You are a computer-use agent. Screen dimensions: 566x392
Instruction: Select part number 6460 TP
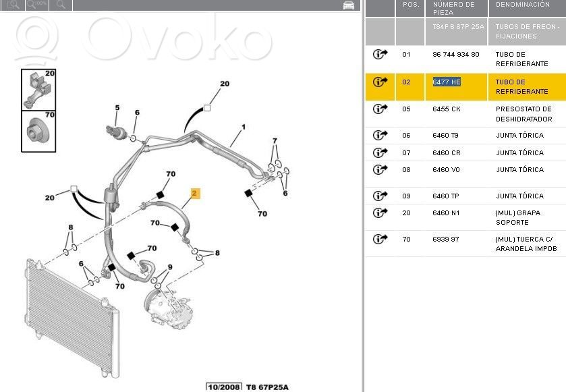pos(446,196)
